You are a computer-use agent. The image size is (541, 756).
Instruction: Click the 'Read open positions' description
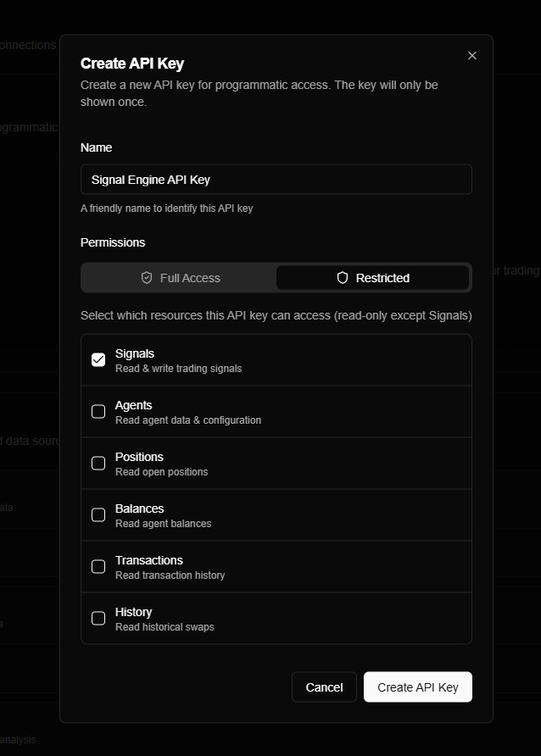(x=161, y=472)
